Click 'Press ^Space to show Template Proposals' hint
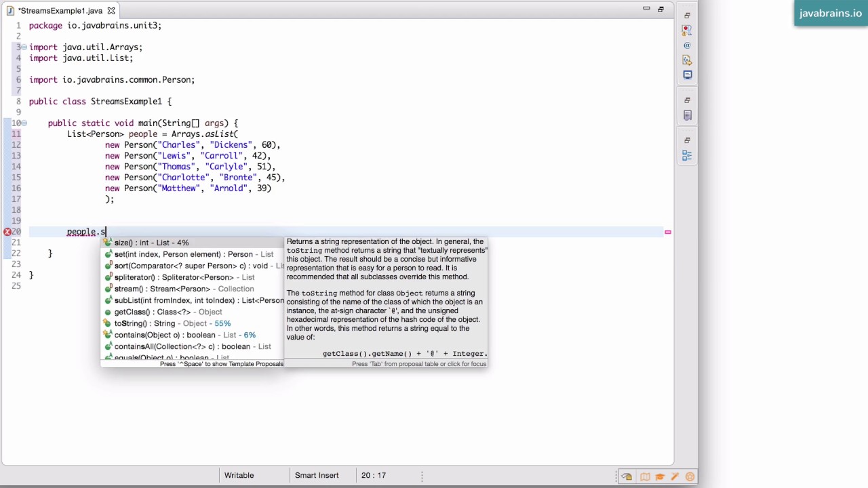 pos(222,364)
